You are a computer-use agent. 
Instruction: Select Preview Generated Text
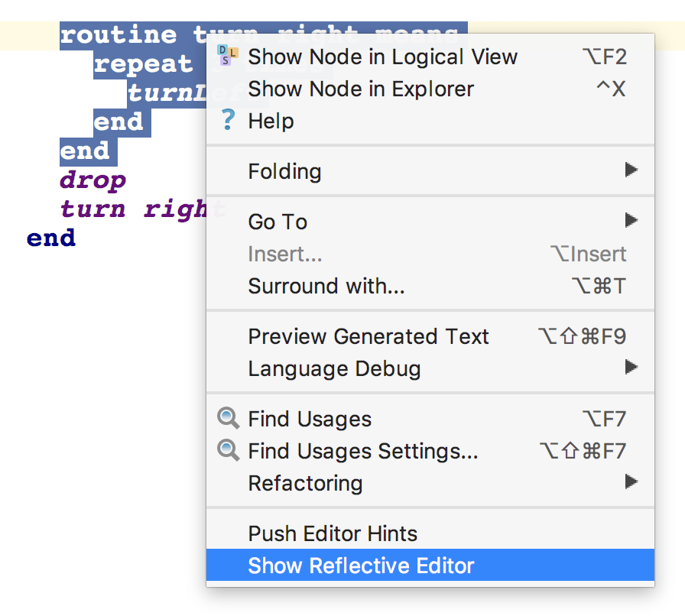tap(368, 336)
